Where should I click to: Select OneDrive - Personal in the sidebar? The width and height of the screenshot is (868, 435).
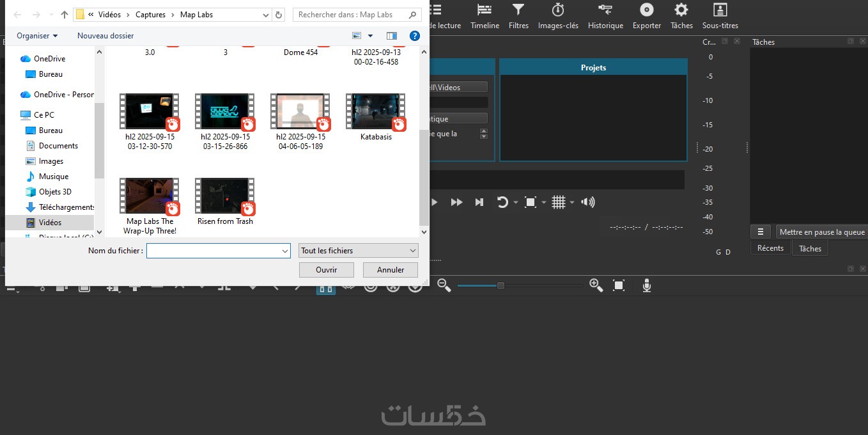[57, 94]
